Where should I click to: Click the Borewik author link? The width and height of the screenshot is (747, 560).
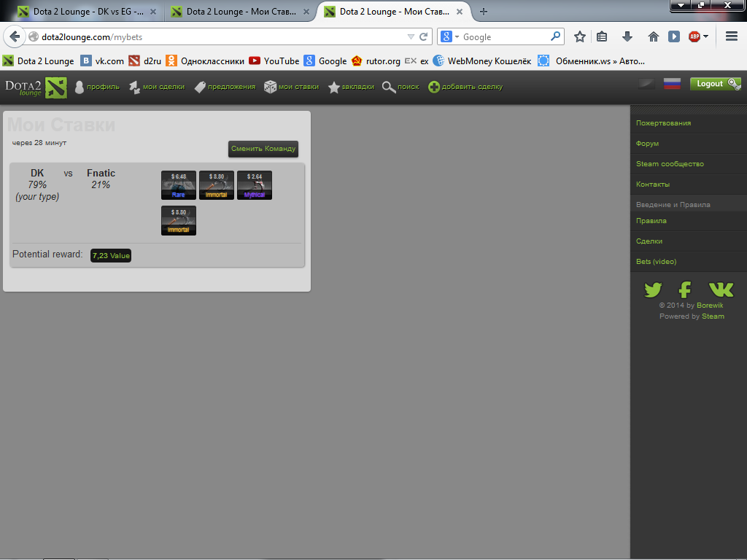(710, 306)
